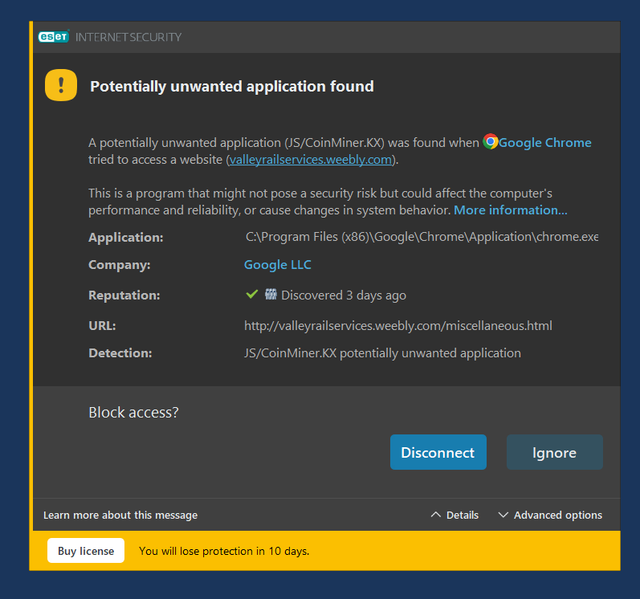Click the yellow exclamation warning icon
The image size is (640, 599).
click(61, 85)
